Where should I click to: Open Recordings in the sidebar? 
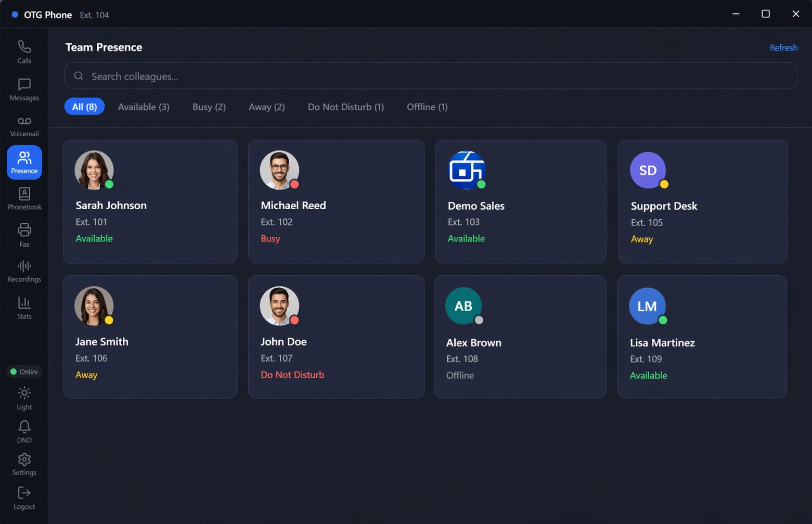pyautogui.click(x=24, y=272)
